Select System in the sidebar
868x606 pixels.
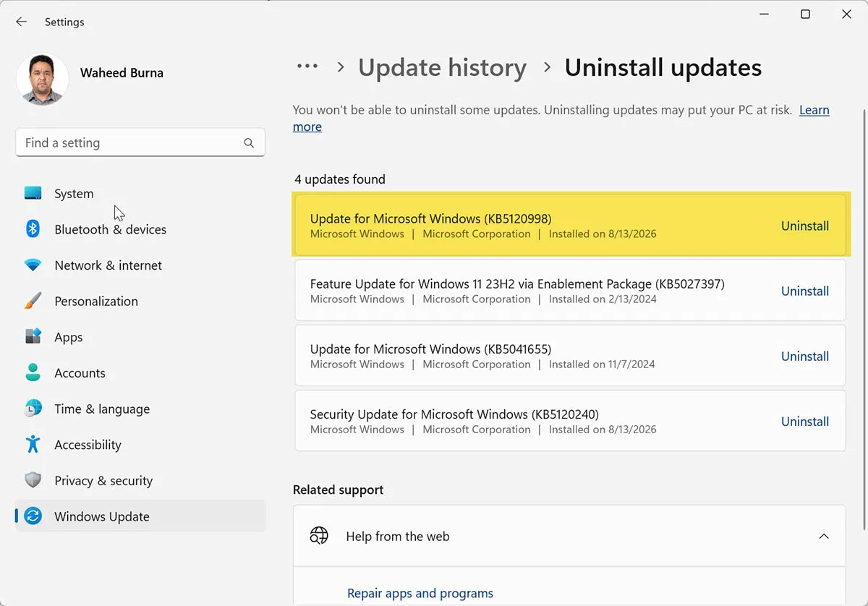point(74,193)
